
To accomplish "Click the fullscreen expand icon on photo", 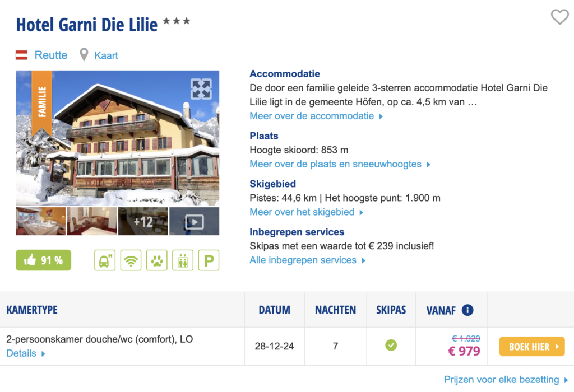I will coord(201,89).
